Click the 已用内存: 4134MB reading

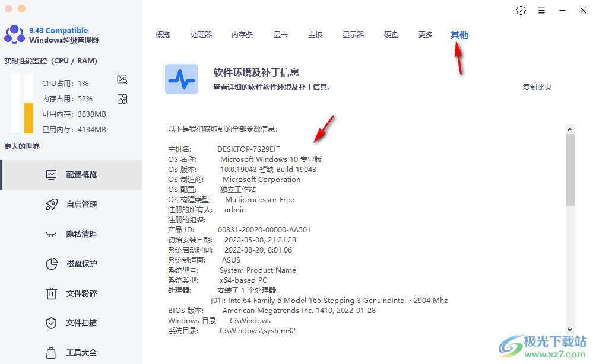[x=74, y=129]
